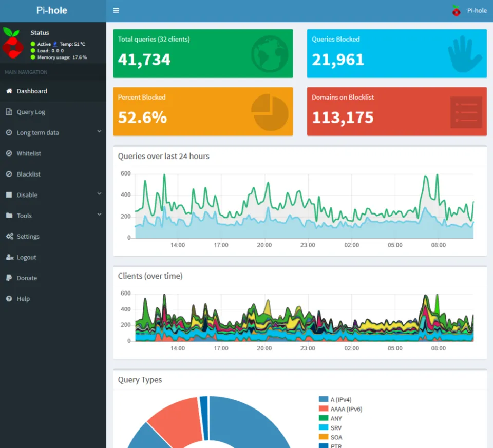Select the Logout menu item
The image size is (493, 448).
(x=53, y=257)
